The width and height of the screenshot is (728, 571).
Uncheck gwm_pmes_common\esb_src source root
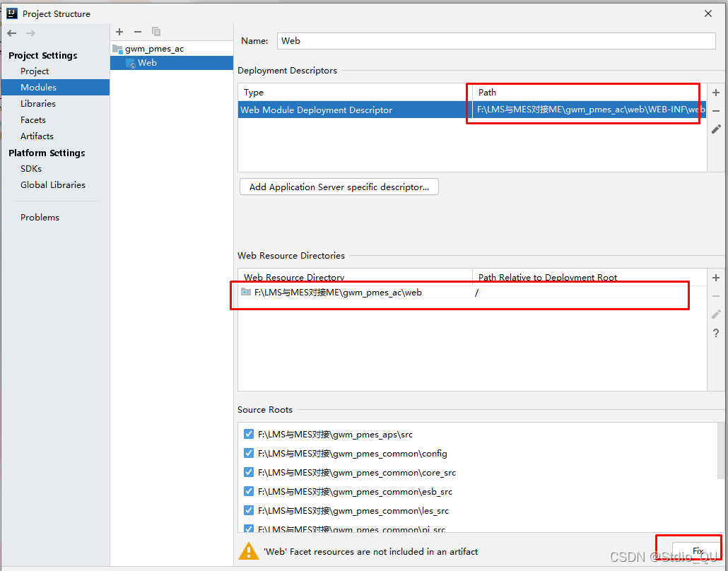(249, 491)
